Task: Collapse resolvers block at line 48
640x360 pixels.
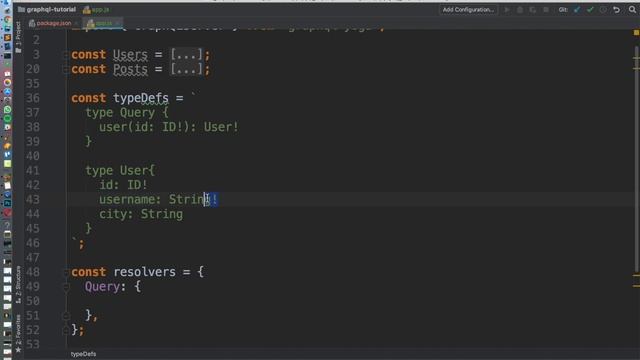Action: 66,272
